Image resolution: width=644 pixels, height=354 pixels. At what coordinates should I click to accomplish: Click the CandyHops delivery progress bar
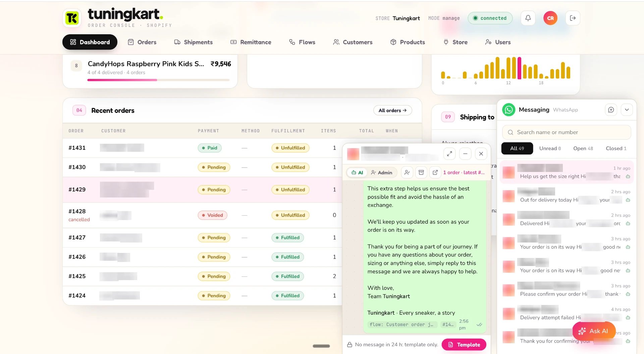click(158, 80)
